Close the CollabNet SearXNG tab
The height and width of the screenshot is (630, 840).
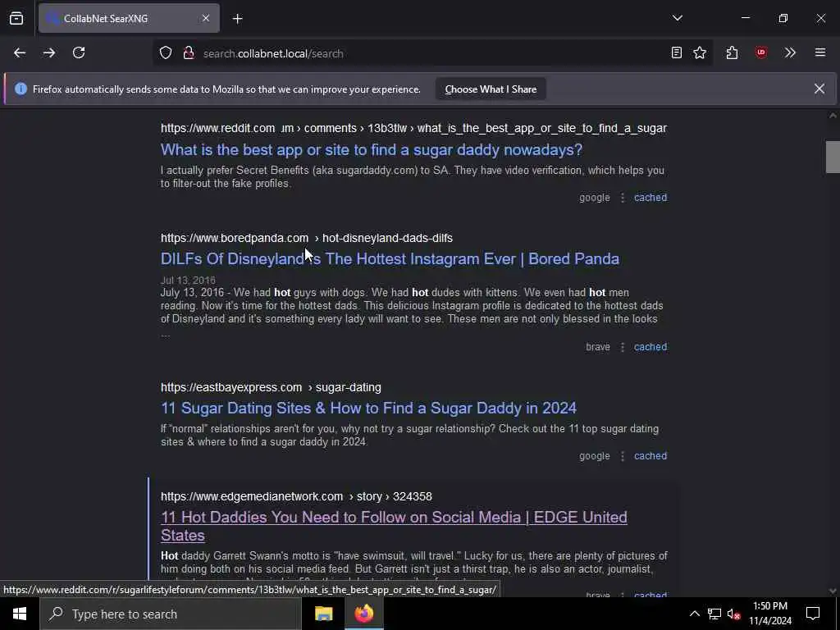[206, 19]
